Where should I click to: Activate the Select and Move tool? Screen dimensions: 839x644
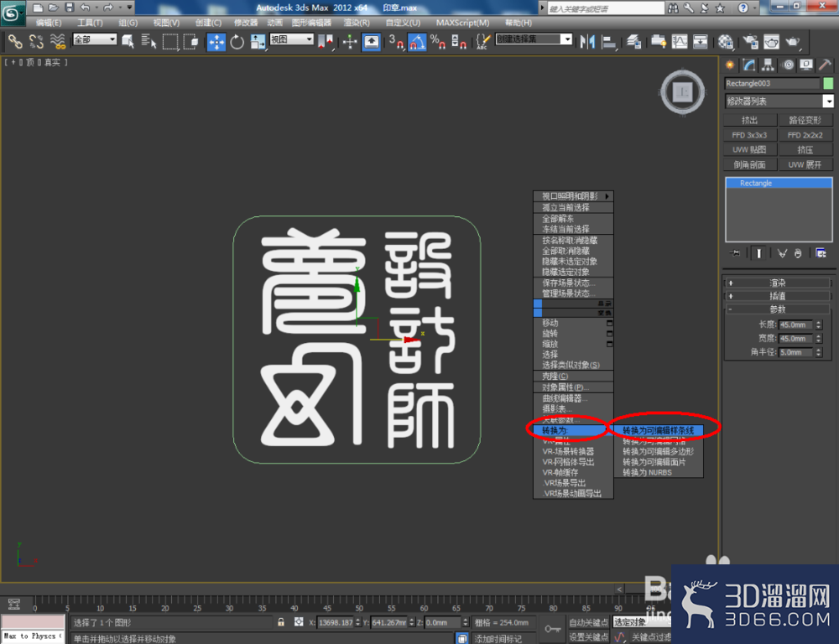click(x=216, y=42)
